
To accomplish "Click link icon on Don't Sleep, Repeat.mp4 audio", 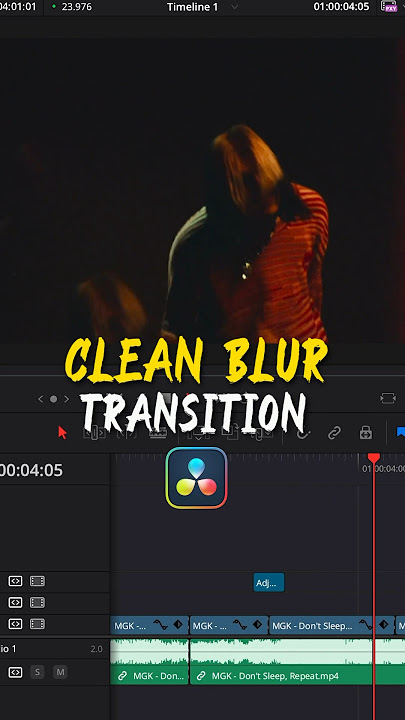I will coord(201,675).
